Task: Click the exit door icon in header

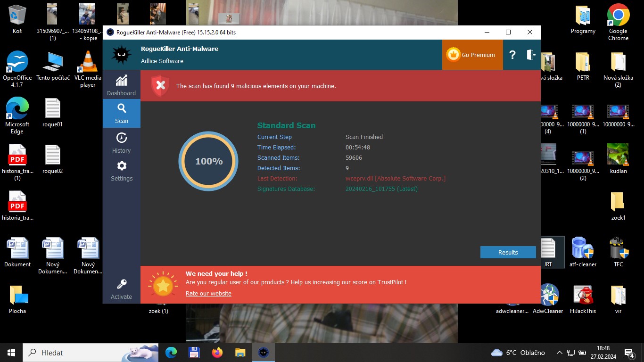Action: (x=531, y=55)
